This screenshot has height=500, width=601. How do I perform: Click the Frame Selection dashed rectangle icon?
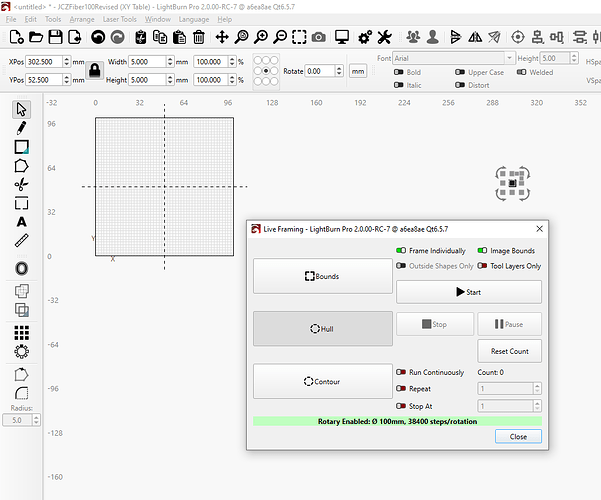coord(299,37)
